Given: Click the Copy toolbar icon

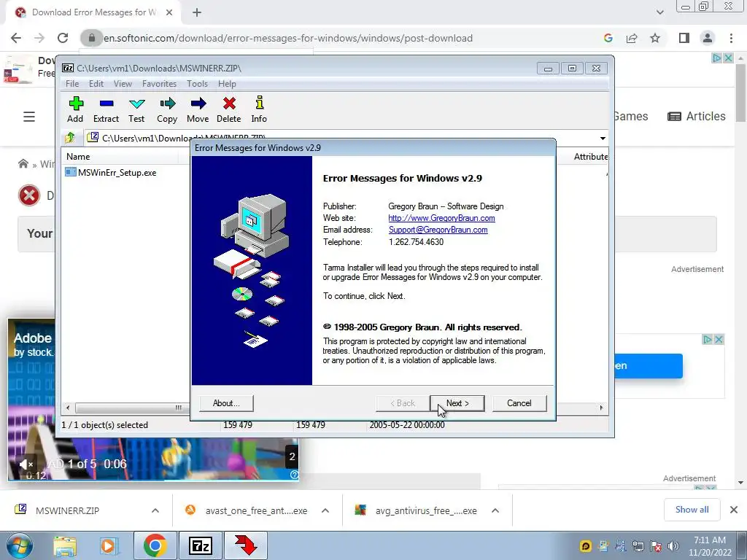Looking at the screenshot, I should click(x=167, y=109).
